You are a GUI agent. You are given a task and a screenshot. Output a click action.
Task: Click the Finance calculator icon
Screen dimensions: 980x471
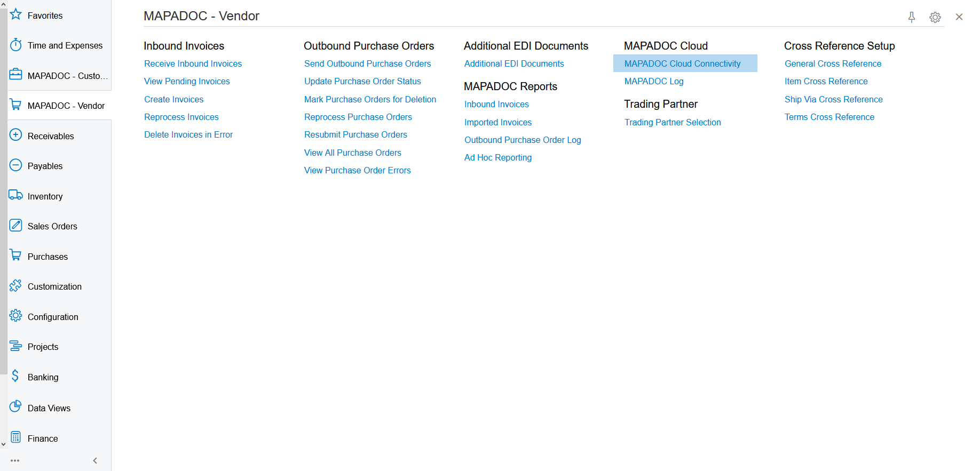pyautogui.click(x=16, y=437)
